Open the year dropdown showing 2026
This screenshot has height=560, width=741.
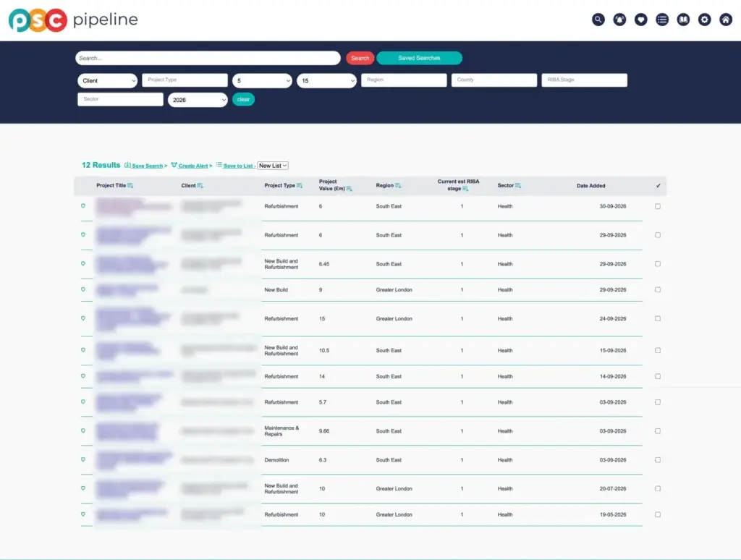point(198,100)
